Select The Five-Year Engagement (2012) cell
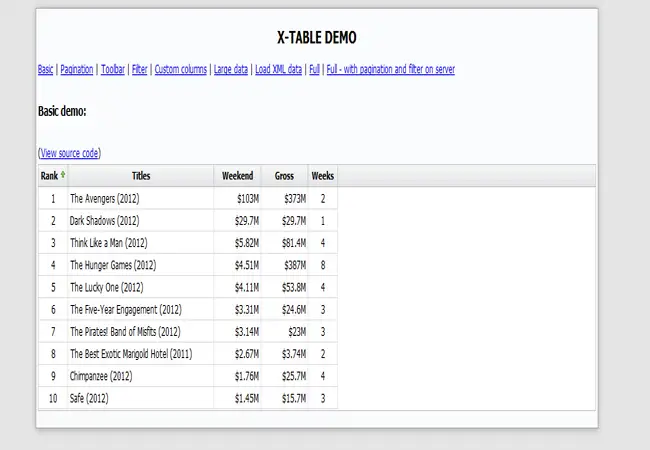Screen dimensions: 650x450 click(141, 310)
